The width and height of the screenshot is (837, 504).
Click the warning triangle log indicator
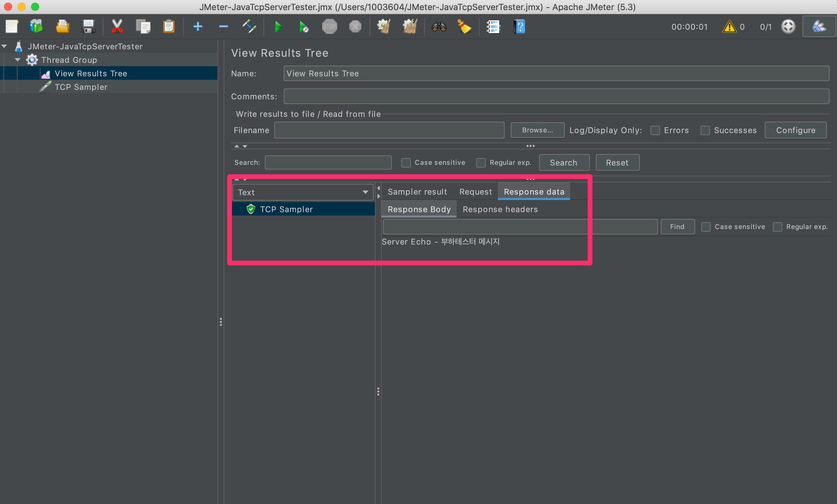[x=729, y=26]
